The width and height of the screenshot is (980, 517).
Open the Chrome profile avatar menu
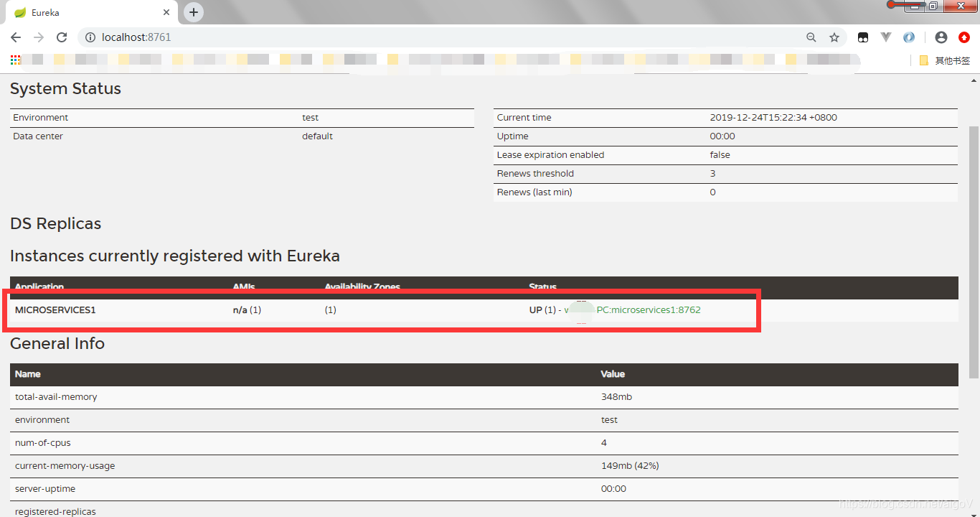tap(941, 37)
